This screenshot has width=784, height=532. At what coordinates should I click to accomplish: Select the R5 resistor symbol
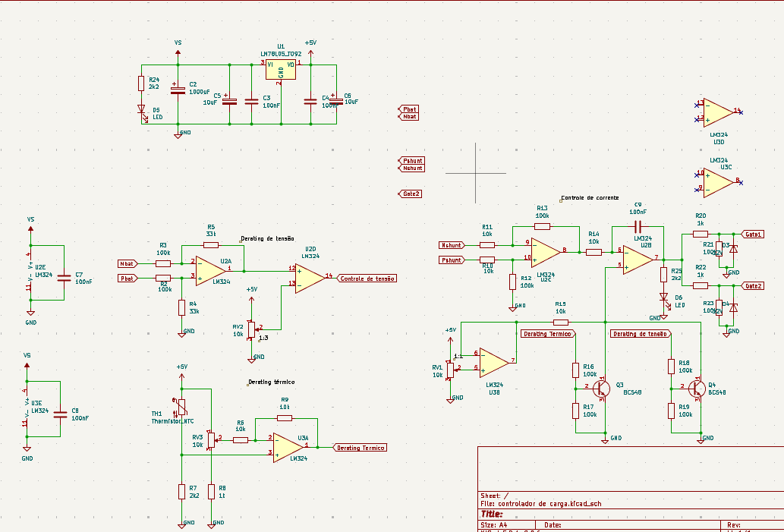click(211, 245)
